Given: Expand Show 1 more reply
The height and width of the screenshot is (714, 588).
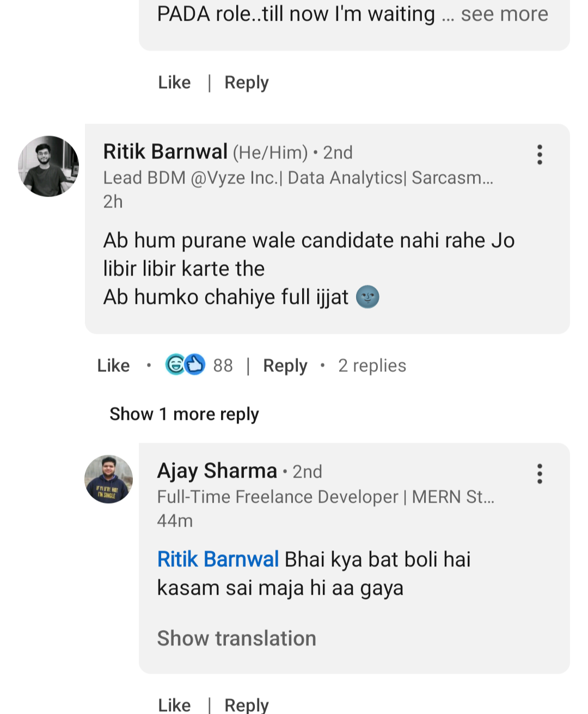Looking at the screenshot, I should (184, 414).
